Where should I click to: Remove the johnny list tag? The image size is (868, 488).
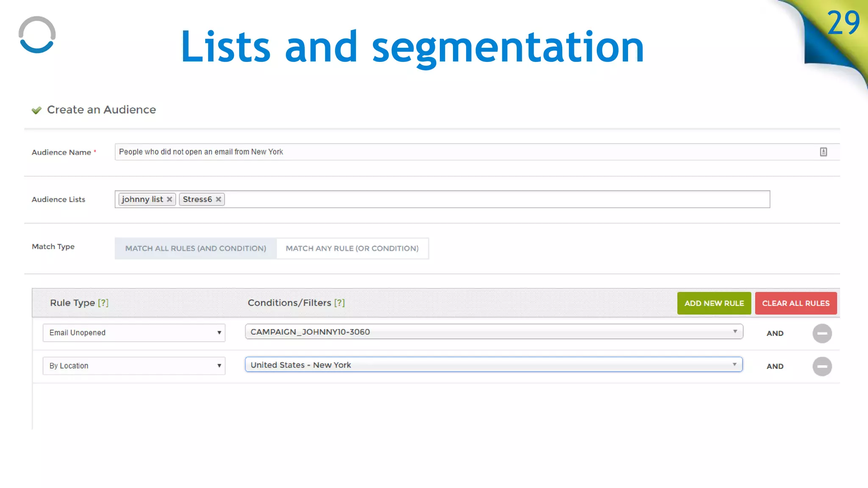tap(169, 199)
